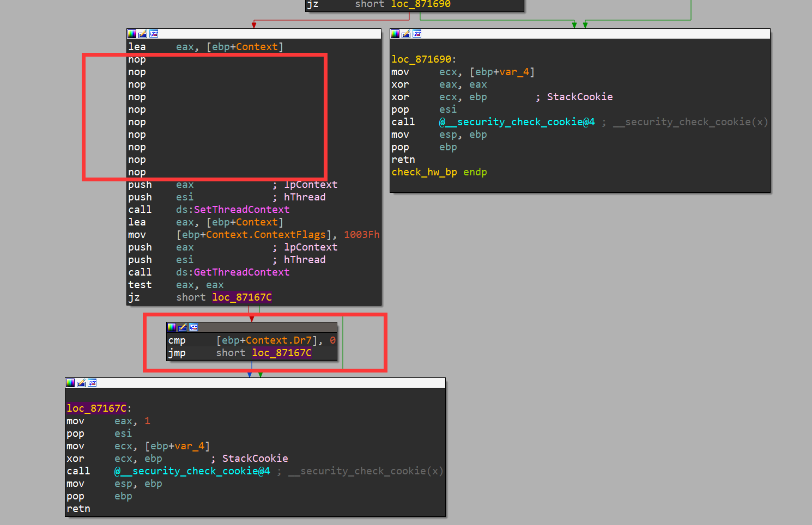Screen dimensions: 812x525
Task: Select ds:SetThreadContext call target
Action: (x=241, y=210)
